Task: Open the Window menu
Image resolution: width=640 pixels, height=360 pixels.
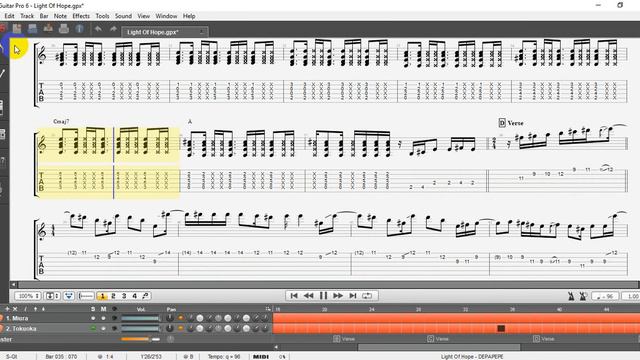Action: (166, 16)
